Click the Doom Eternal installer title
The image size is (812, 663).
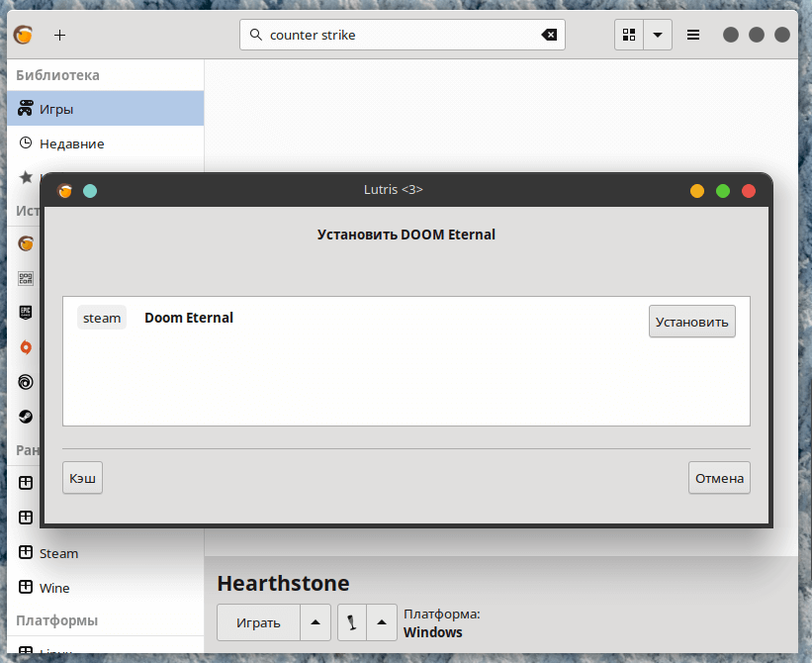(189, 318)
